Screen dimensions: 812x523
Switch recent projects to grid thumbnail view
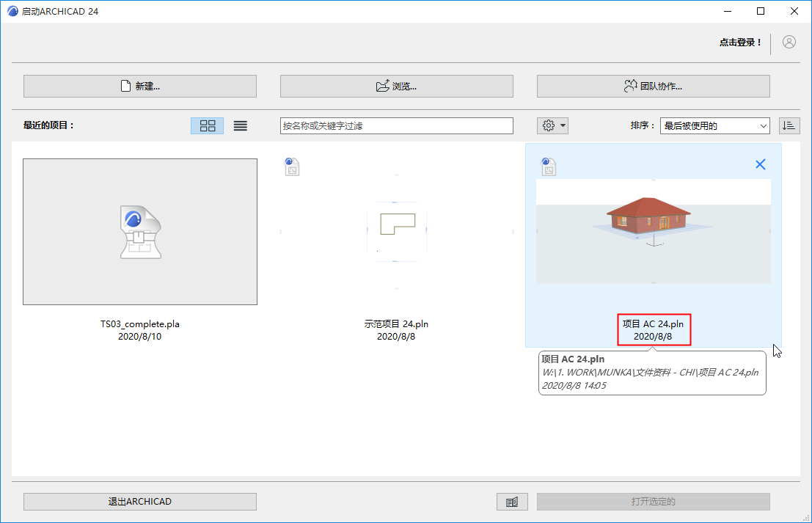click(x=207, y=125)
